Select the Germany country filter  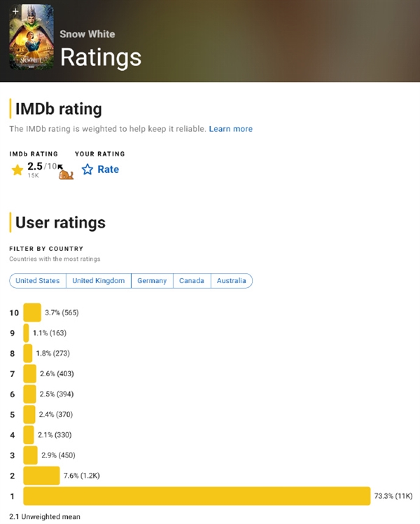[x=152, y=281]
